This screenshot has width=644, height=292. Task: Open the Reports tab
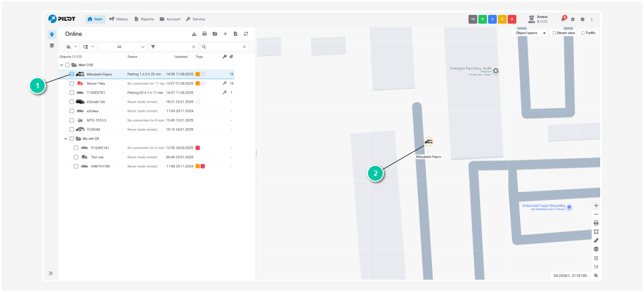click(x=144, y=19)
